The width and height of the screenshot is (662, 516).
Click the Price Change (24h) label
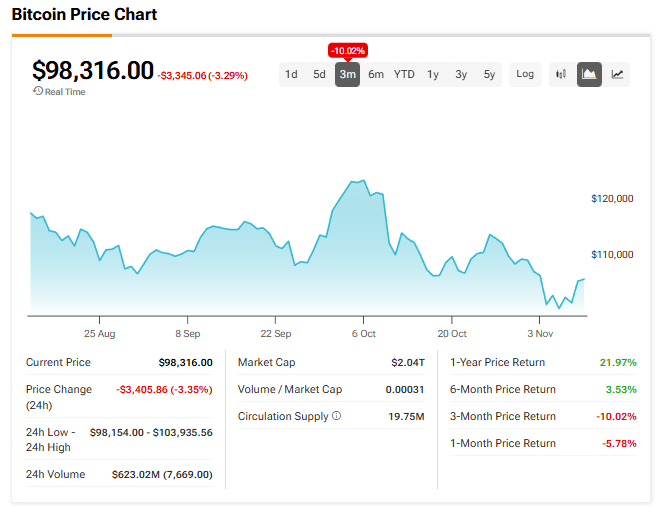coord(59,397)
